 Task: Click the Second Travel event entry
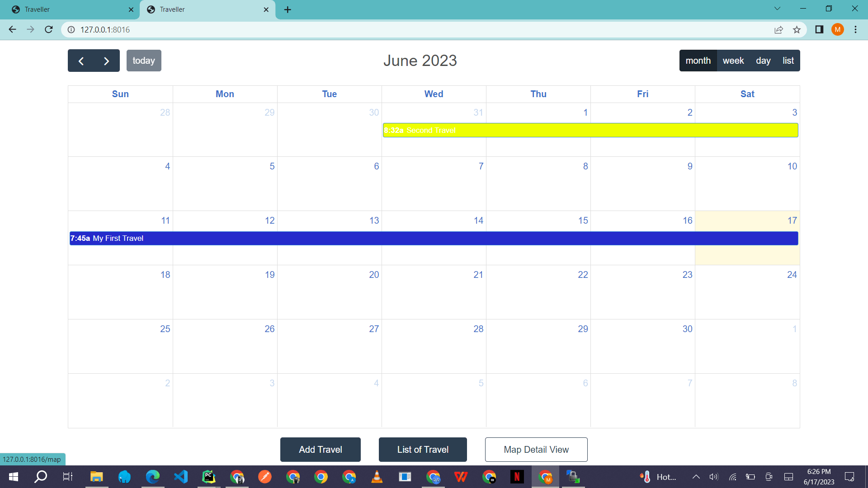coord(590,131)
